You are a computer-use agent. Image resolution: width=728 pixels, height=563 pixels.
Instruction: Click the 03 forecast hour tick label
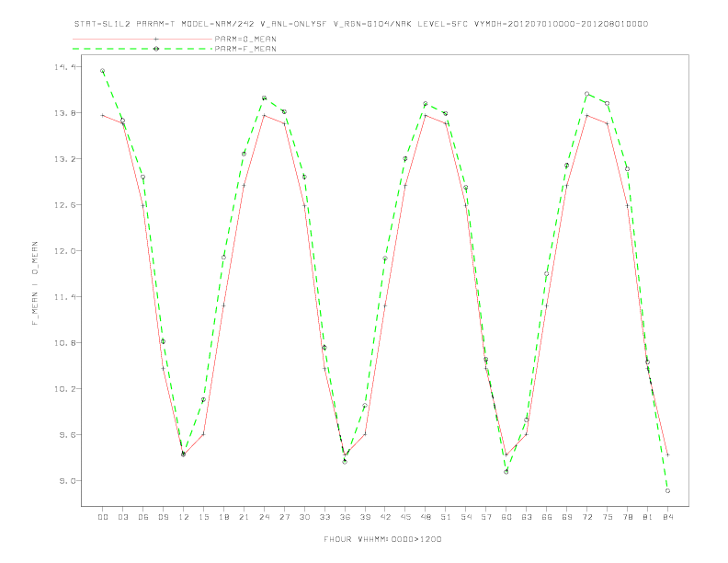[122, 517]
